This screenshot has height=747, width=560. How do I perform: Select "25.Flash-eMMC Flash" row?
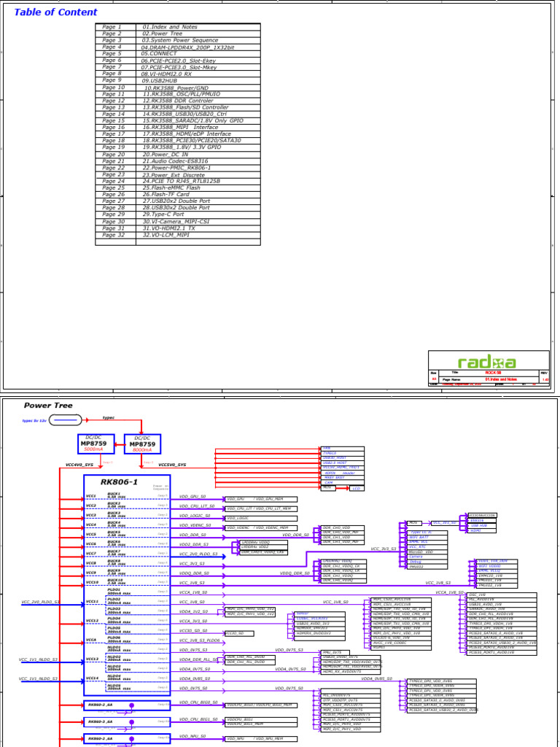coord(178,188)
